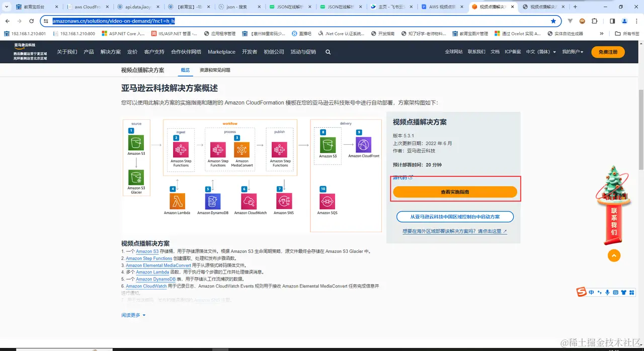Switch to the json - 搜索 browser tab
The height and width of the screenshot is (351, 644).
[238, 7]
